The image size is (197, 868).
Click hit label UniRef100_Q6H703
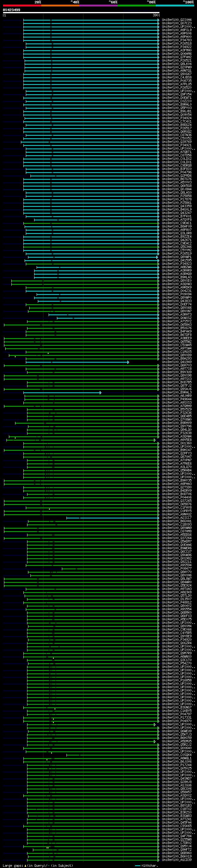click(177, 365)
